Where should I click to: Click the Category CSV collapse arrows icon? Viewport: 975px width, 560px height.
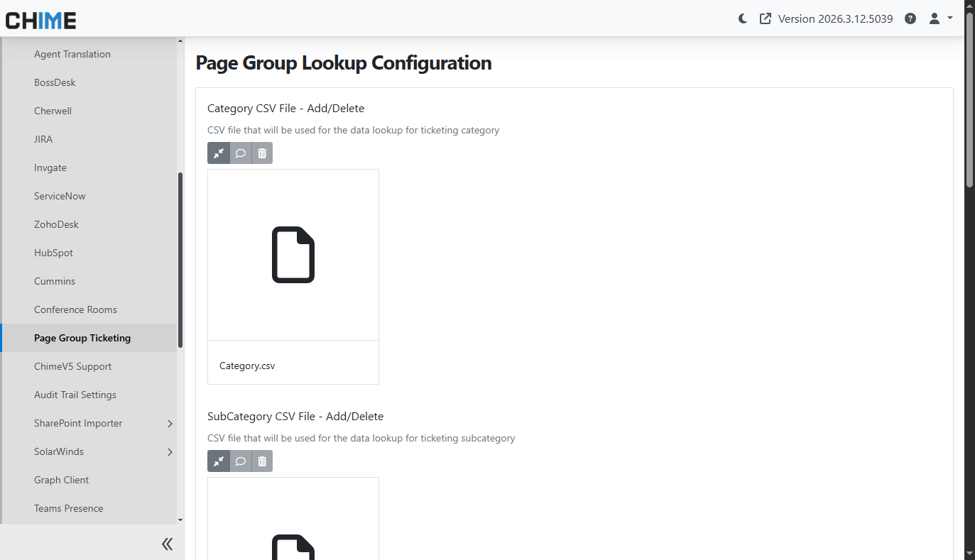point(219,153)
